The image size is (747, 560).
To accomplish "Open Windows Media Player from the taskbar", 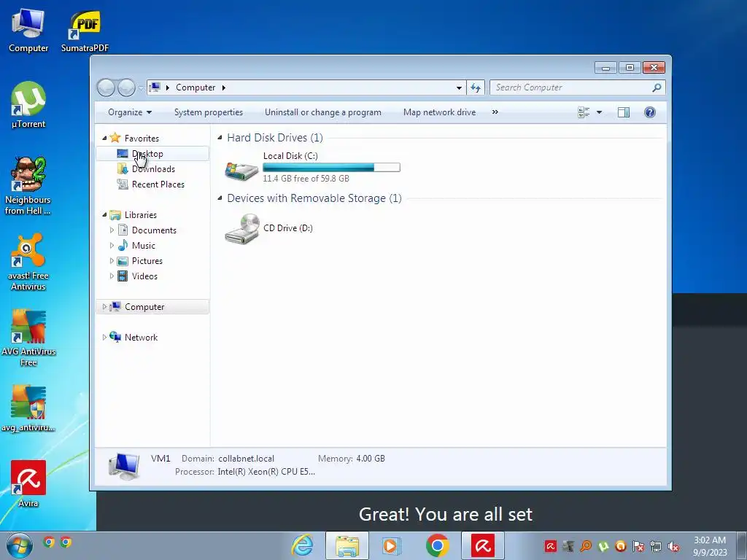I will tap(392, 545).
